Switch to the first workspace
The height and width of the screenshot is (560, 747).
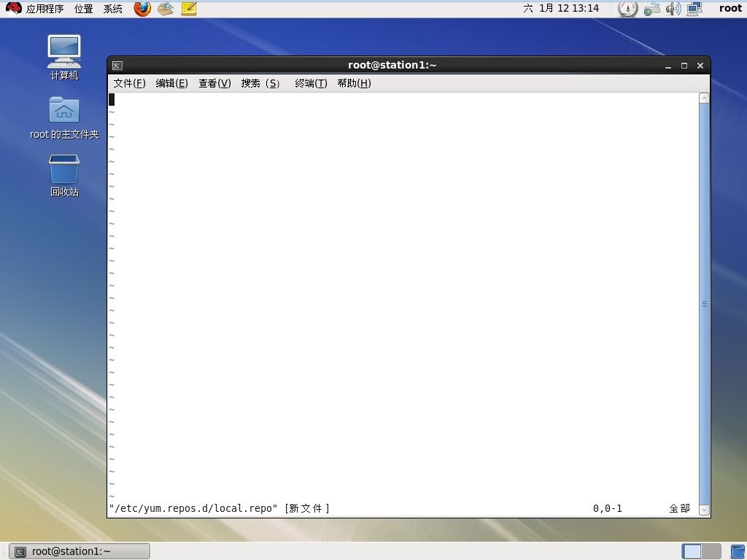692,551
